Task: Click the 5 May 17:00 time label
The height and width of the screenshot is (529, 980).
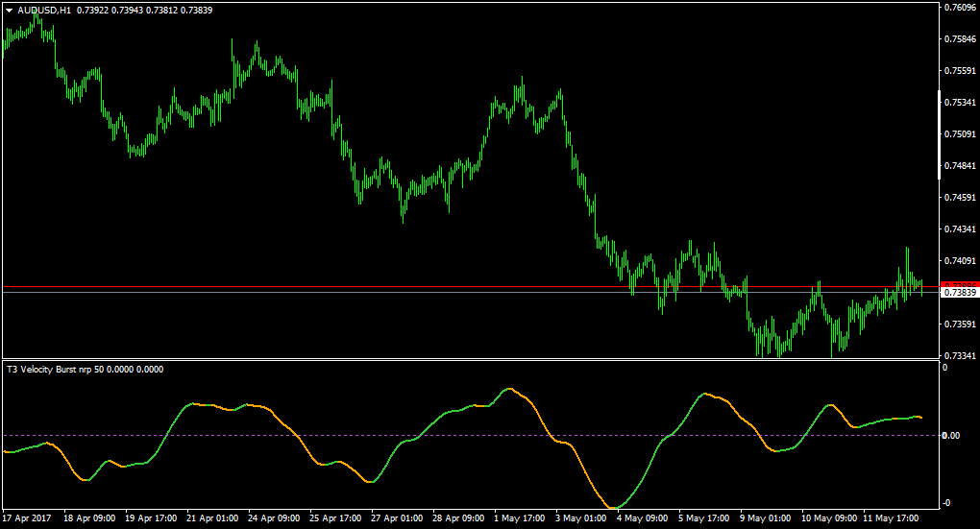Action: click(704, 517)
